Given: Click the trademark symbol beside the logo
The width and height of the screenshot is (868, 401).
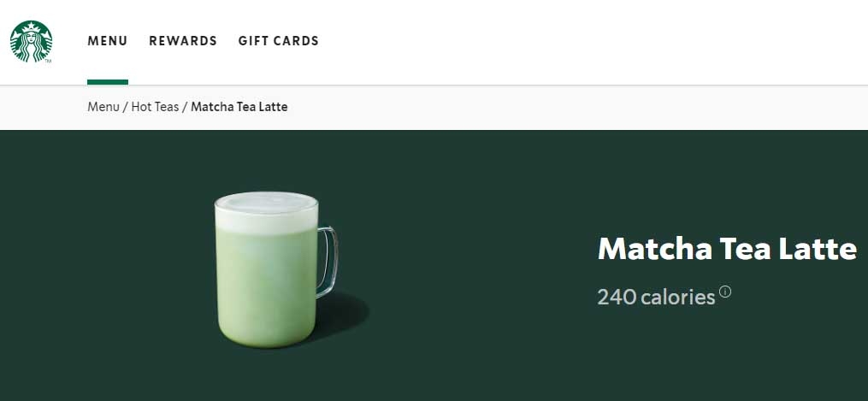Looking at the screenshot, I should pyautogui.click(x=48, y=61).
